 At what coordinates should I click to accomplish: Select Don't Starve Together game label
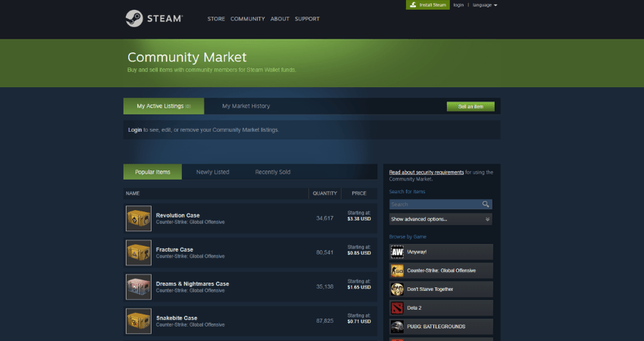[430, 289]
